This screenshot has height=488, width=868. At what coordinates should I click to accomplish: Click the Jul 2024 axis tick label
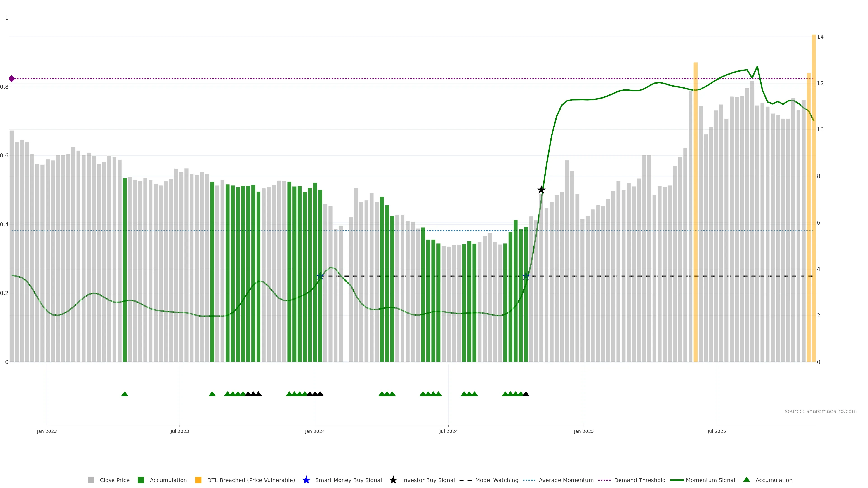(448, 432)
